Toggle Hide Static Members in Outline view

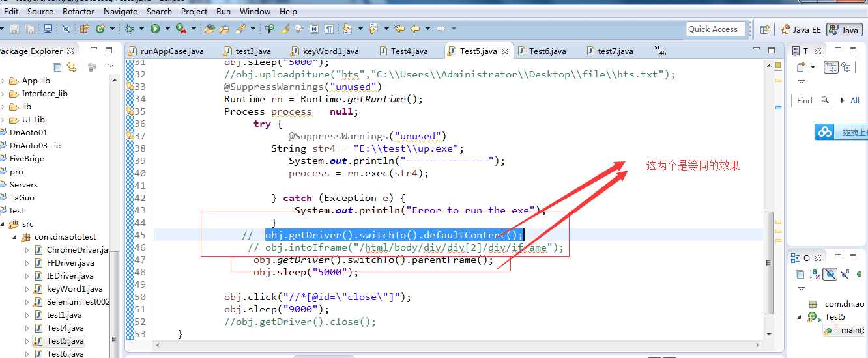tap(846, 275)
